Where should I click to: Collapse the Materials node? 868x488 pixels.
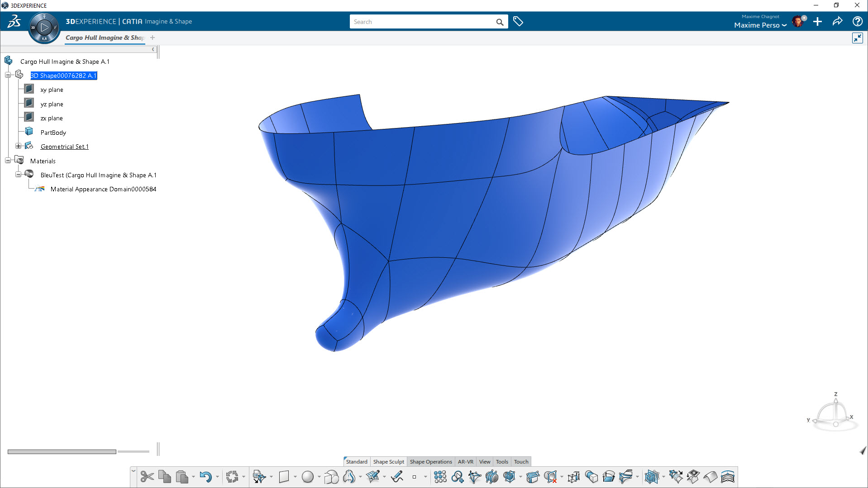[x=8, y=161]
